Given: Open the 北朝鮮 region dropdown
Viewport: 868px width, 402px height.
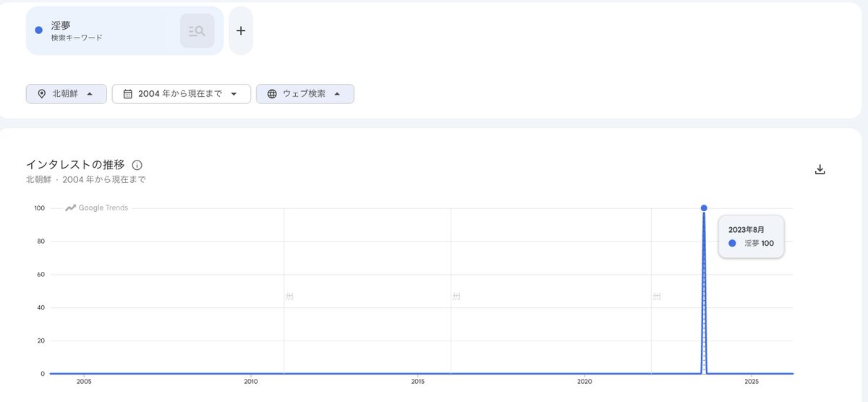Looking at the screenshot, I should pos(67,94).
